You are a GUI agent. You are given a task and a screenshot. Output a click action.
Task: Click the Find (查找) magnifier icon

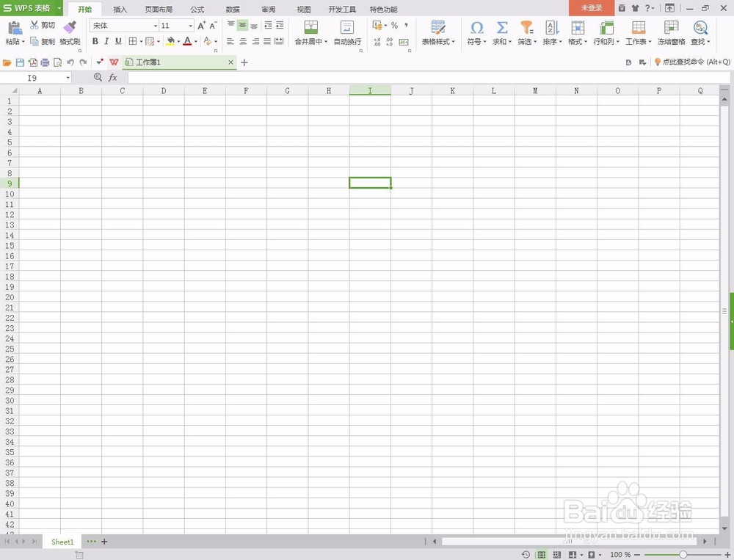(700, 28)
